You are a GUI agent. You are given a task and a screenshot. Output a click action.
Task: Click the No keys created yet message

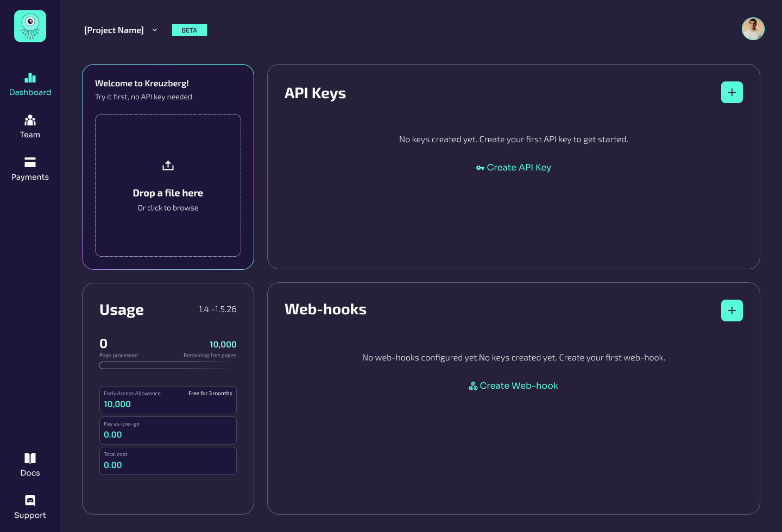(514, 140)
